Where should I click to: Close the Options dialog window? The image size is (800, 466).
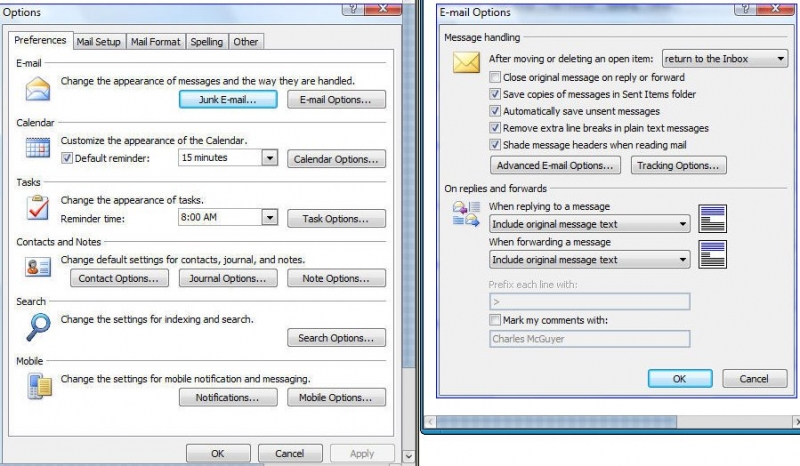click(x=383, y=9)
